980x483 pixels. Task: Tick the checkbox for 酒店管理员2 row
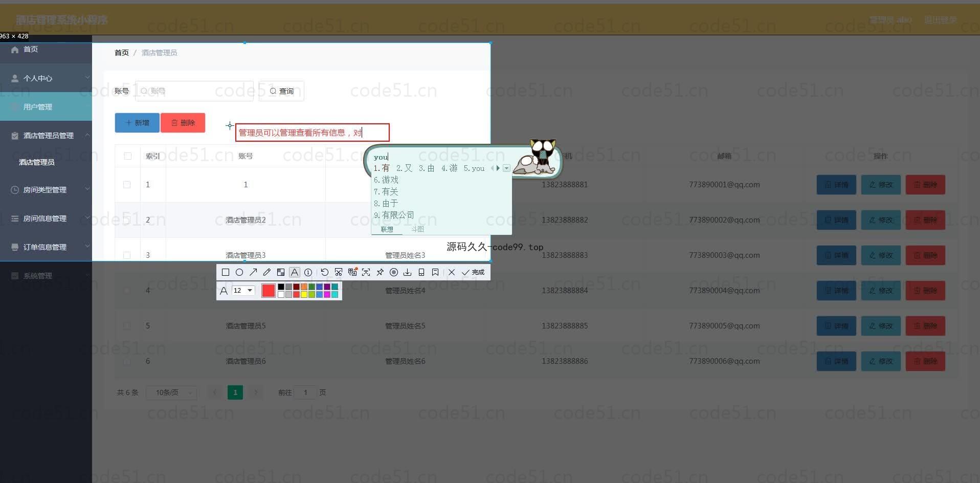pos(127,220)
